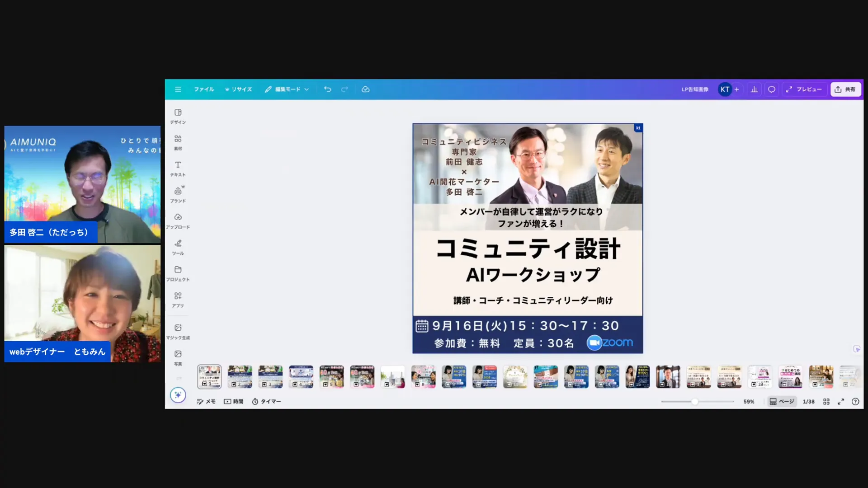Open the ツール panel
The width and height of the screenshot is (868, 488).
pos(178,247)
